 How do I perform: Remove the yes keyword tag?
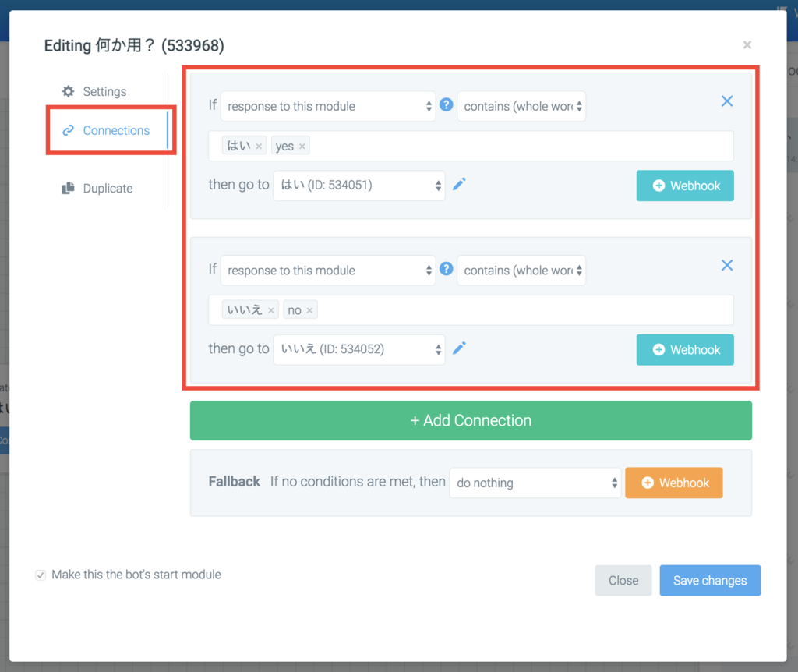[302, 147]
